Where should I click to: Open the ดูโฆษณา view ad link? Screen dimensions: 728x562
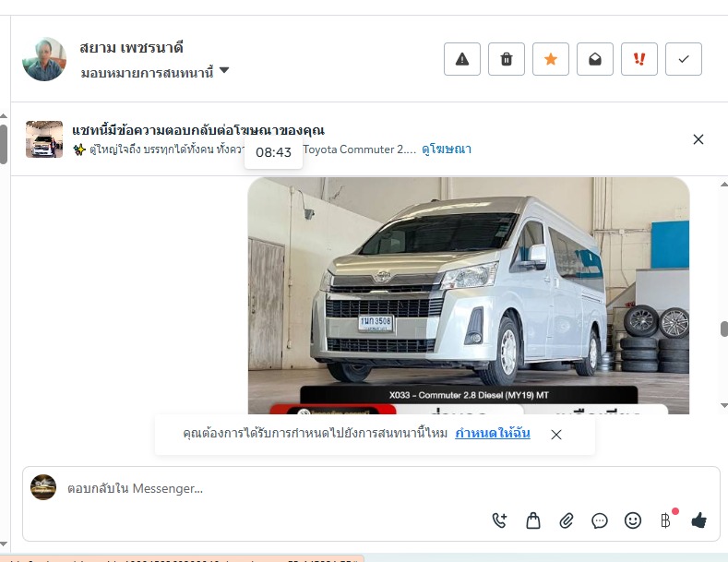tap(447, 149)
